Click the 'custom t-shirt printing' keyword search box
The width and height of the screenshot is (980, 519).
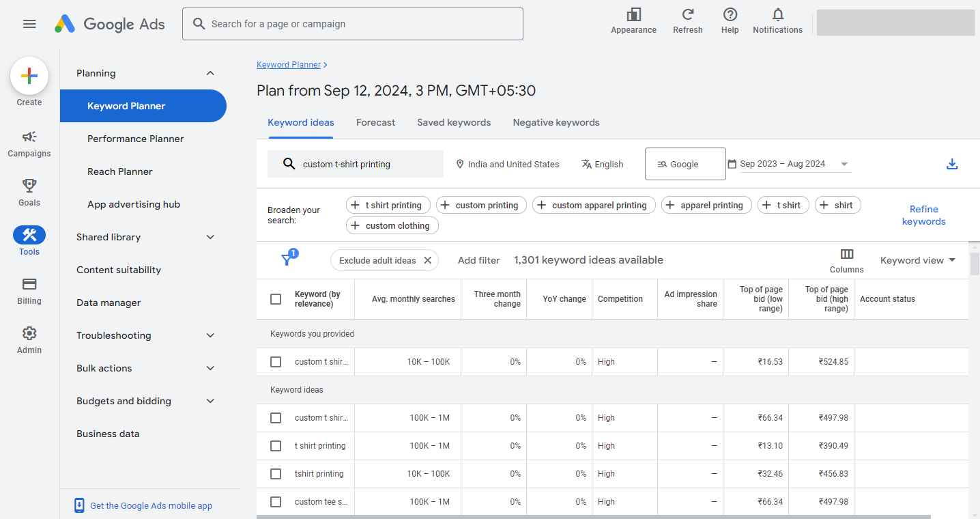pyautogui.click(x=356, y=164)
